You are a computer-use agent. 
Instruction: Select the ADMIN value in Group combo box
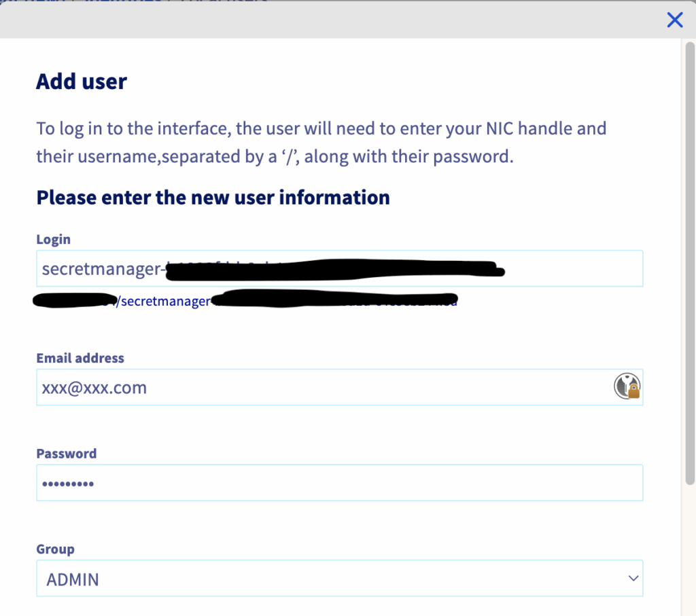[73, 579]
